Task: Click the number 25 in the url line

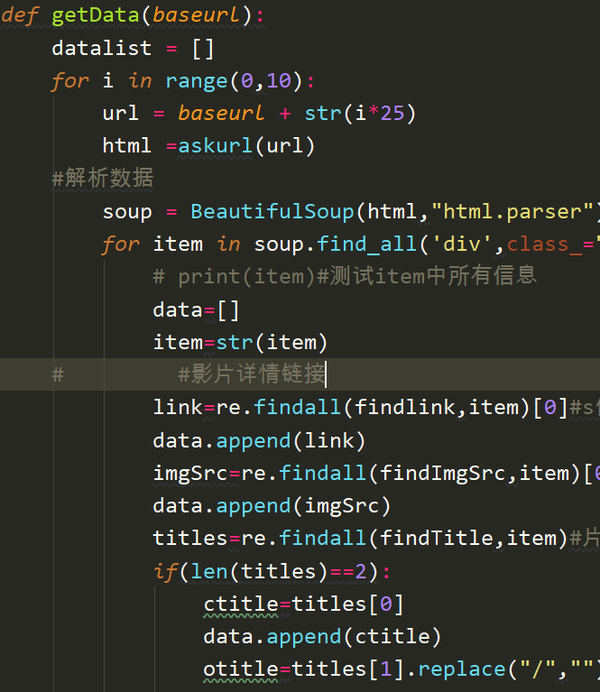Action: click(392, 113)
